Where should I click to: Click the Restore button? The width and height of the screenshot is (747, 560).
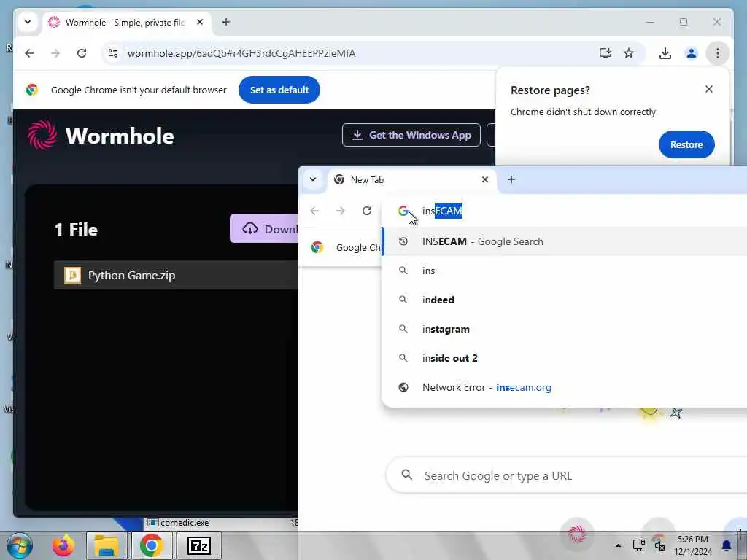click(x=686, y=144)
